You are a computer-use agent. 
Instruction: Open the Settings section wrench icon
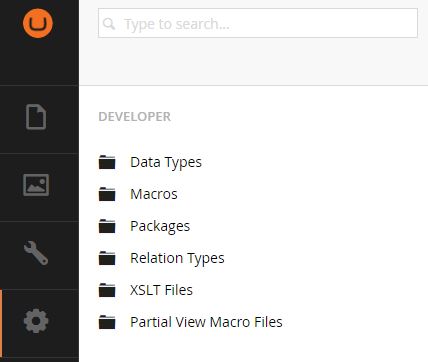(36, 253)
